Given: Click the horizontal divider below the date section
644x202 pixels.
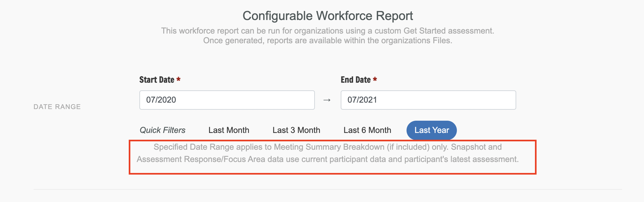Looking at the screenshot, I should click(x=327, y=189).
